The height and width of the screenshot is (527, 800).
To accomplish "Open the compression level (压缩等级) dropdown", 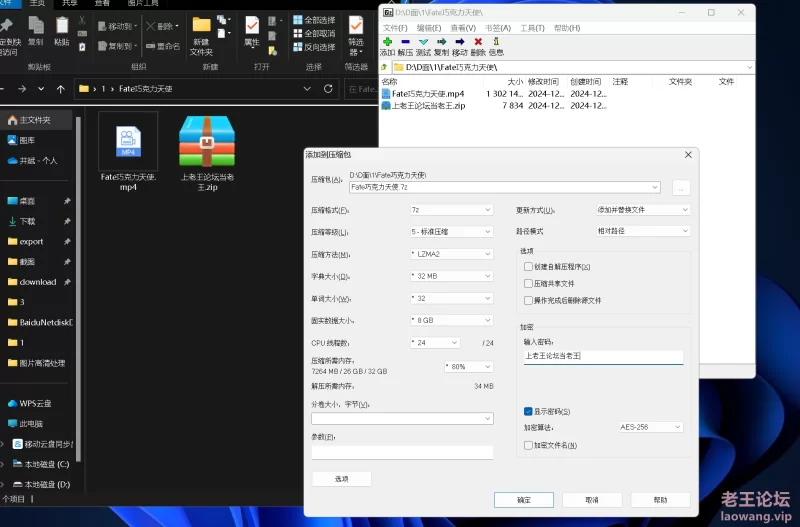I will tap(451, 231).
